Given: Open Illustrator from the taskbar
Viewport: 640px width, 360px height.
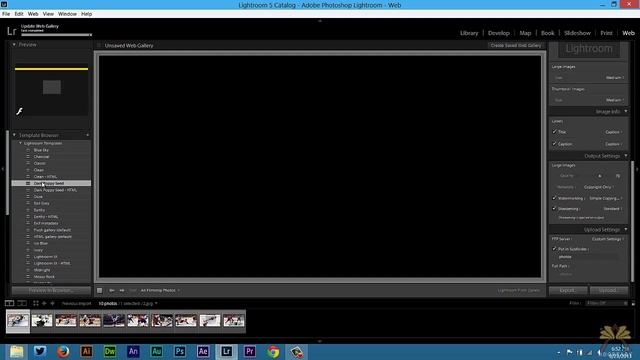Looking at the screenshot, I should 87,351.
